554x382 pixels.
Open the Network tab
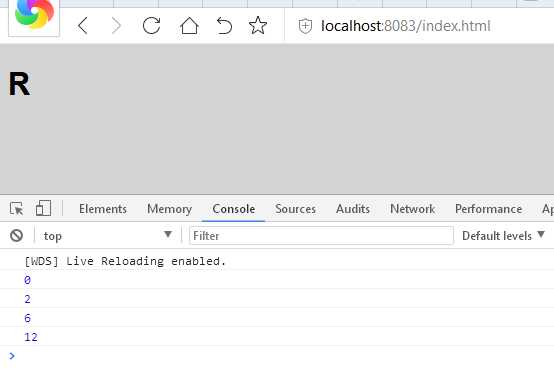412,209
